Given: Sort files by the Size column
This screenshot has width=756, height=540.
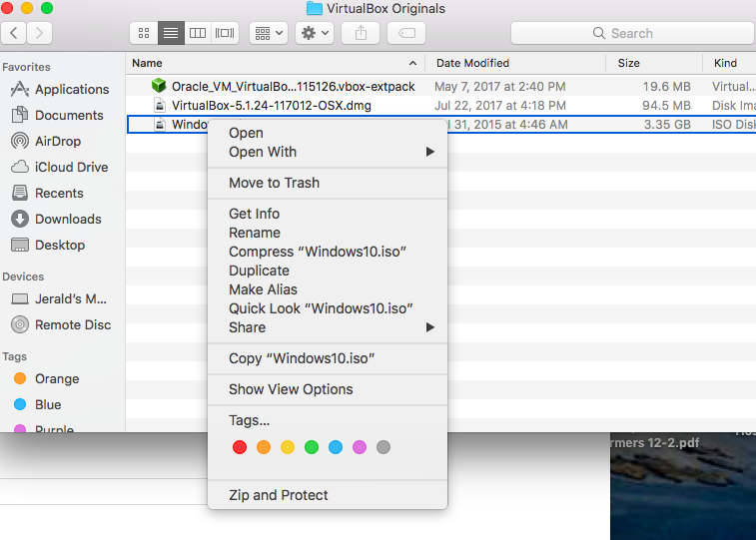Looking at the screenshot, I should (x=654, y=63).
